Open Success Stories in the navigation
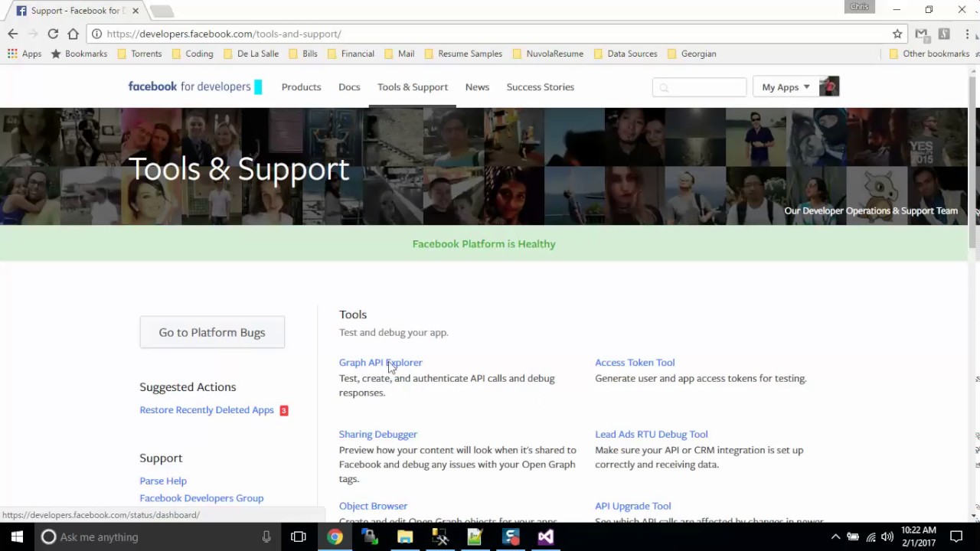Viewport: 980px width, 551px height. coord(541,87)
